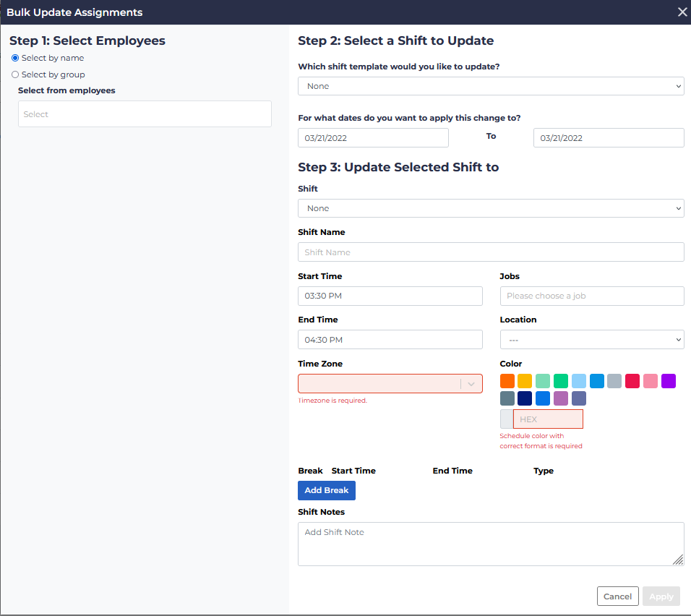Click the start date field showing 03/21/2022
691x616 pixels.
coord(373,137)
